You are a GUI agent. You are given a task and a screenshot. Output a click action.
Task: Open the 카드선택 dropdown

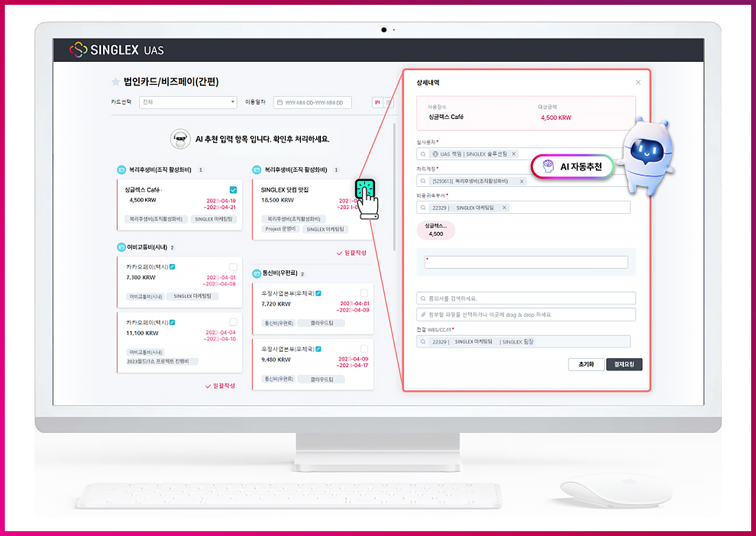[x=188, y=102]
